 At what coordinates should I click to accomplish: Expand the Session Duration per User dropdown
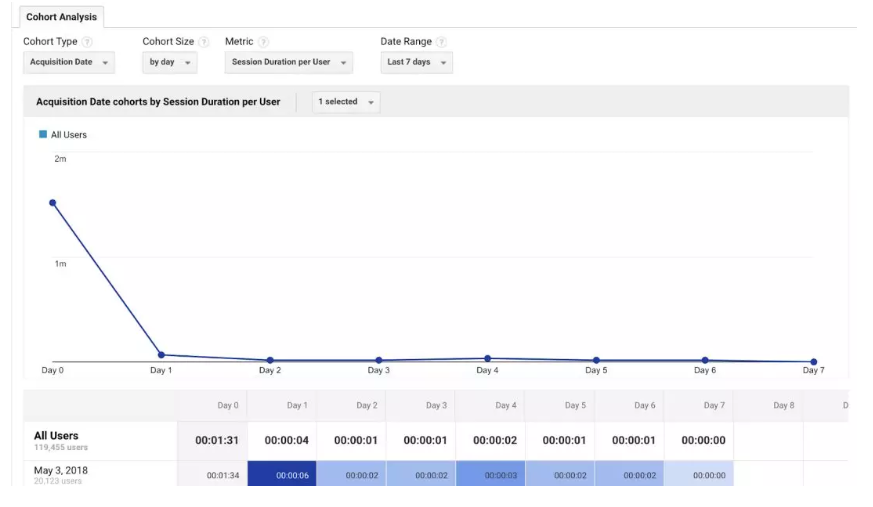click(289, 62)
